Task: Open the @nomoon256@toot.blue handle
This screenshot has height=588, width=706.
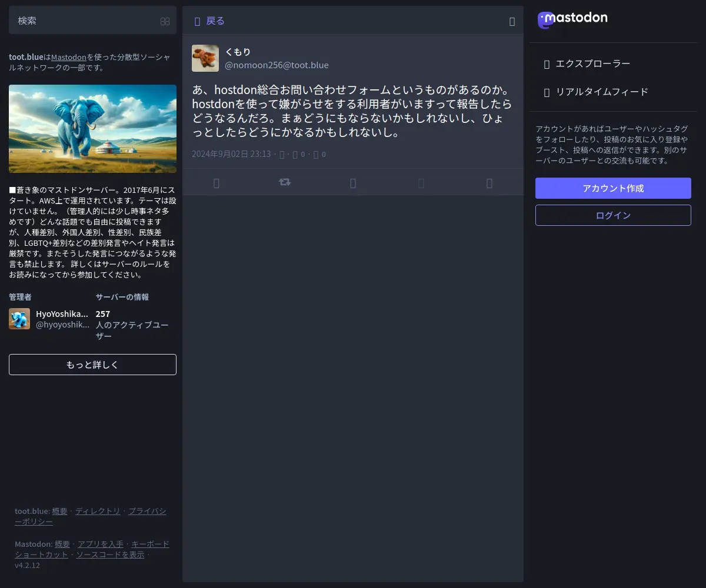Action: point(277,65)
